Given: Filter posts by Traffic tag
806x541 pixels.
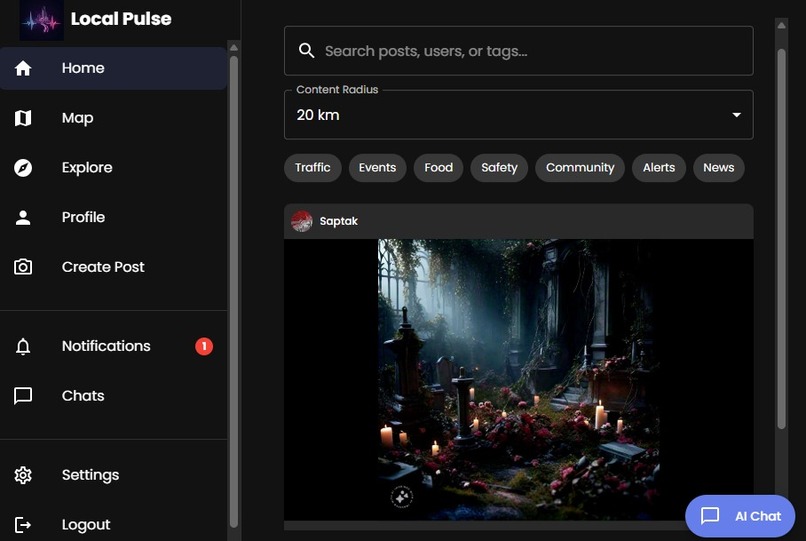Looking at the screenshot, I should click(x=313, y=168).
